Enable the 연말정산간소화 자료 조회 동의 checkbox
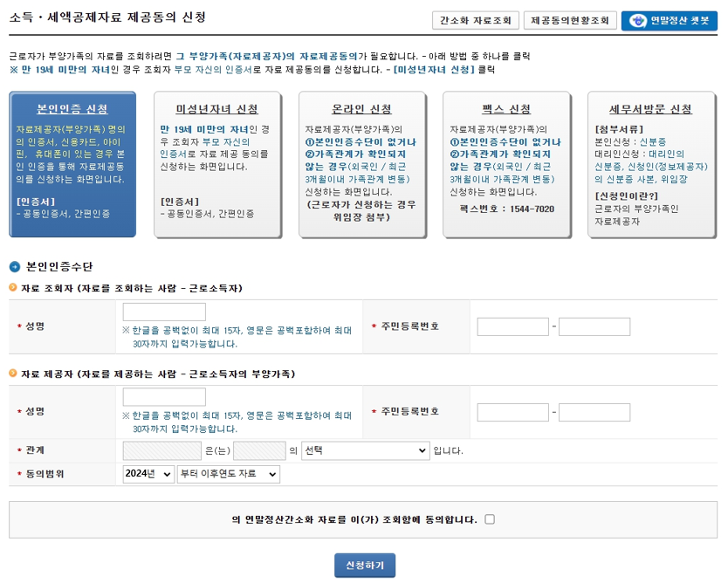This screenshot has width=728, height=583. pyautogui.click(x=490, y=518)
